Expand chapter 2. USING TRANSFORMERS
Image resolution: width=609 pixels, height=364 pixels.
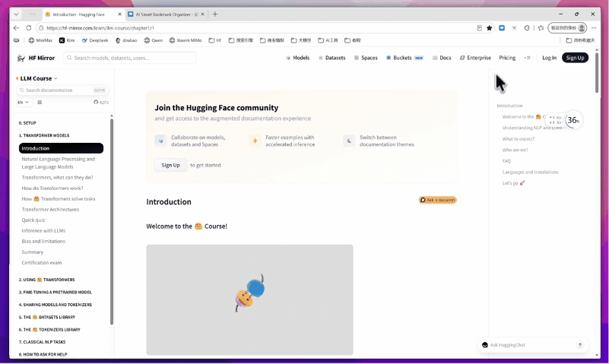46,280
